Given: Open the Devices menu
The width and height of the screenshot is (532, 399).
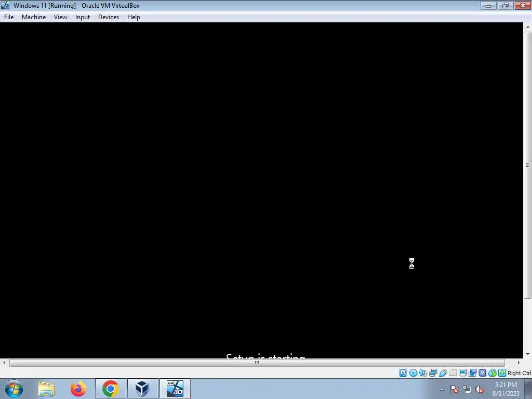Looking at the screenshot, I should 109,17.
